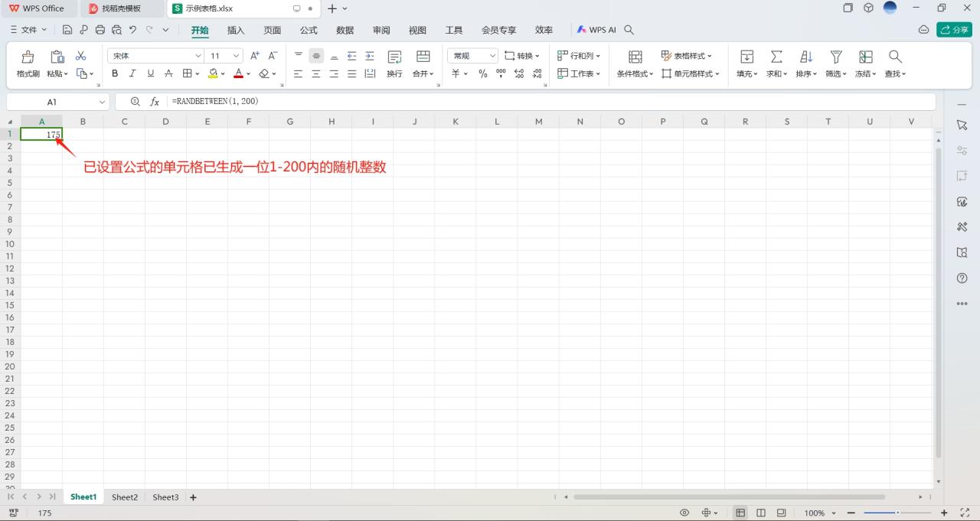Align text left
The height and width of the screenshot is (521, 980).
[299, 73]
